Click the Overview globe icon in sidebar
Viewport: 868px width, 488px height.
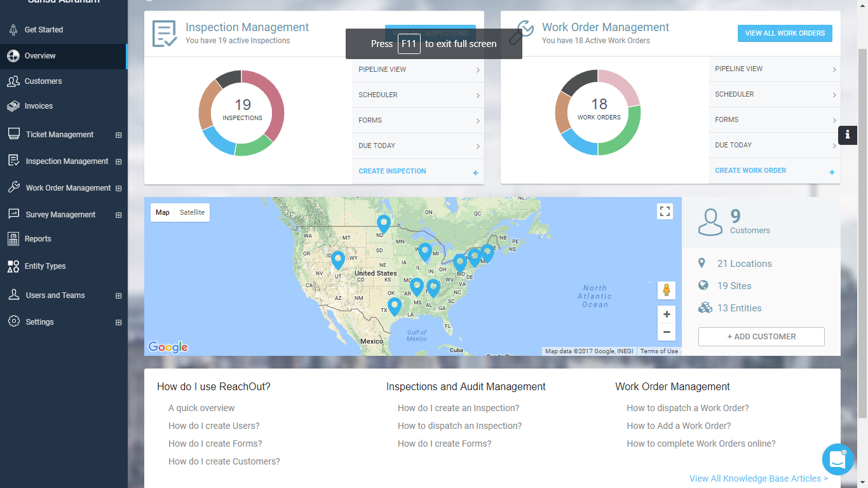[13, 56]
